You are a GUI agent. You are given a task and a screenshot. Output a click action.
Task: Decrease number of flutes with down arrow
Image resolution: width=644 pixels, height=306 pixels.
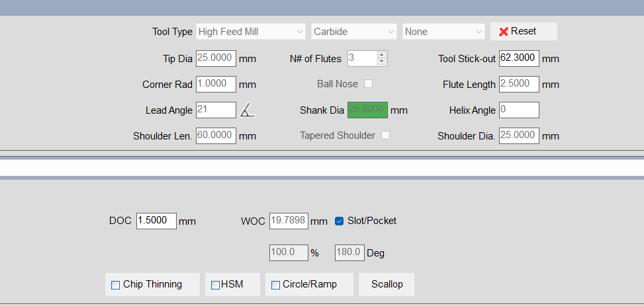click(x=381, y=61)
